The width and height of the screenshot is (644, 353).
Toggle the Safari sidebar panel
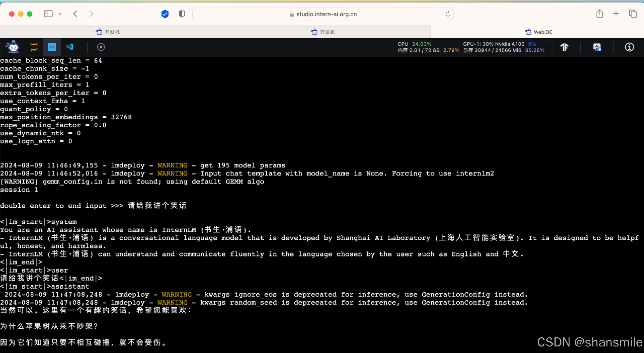click(x=49, y=14)
